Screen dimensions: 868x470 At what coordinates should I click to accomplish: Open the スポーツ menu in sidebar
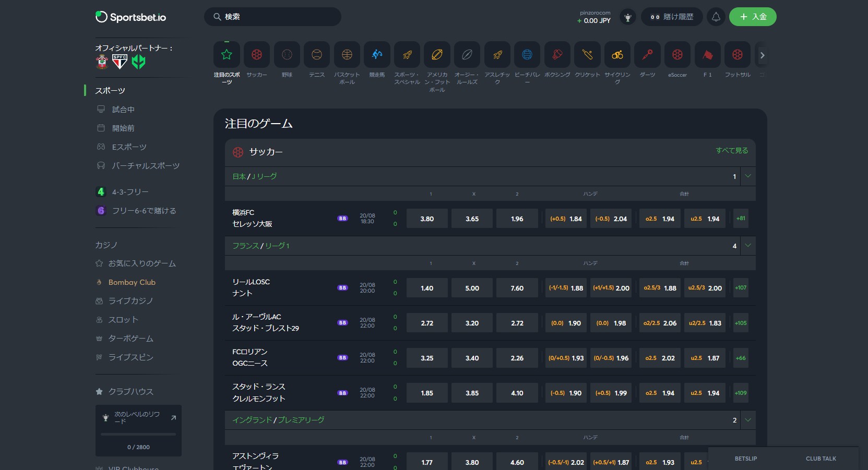[x=110, y=91]
